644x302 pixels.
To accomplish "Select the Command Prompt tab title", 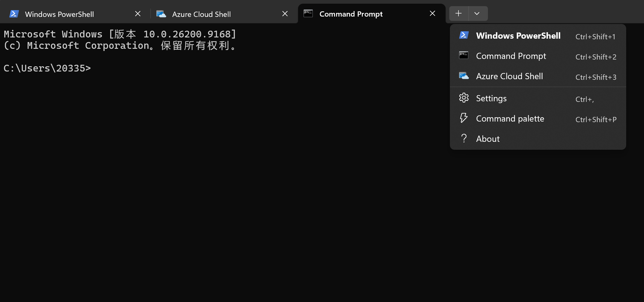I will click(x=351, y=14).
